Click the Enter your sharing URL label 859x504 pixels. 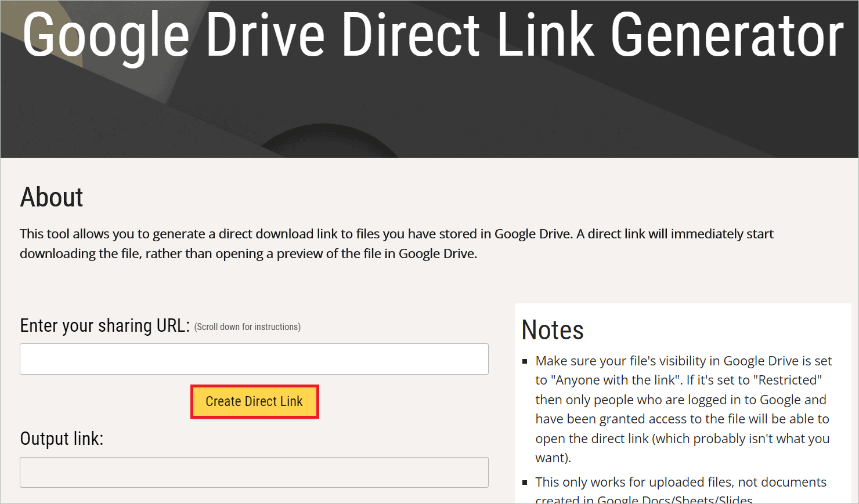(x=103, y=325)
